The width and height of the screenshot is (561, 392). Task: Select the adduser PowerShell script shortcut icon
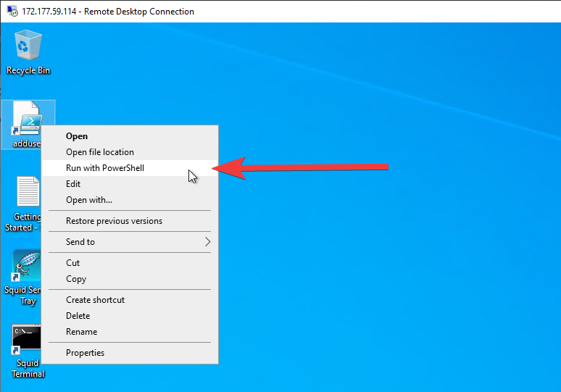27,118
